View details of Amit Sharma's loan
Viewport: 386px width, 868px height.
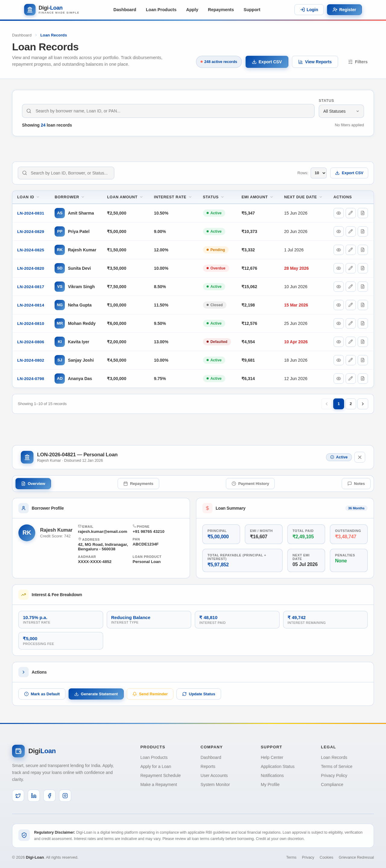338,213
